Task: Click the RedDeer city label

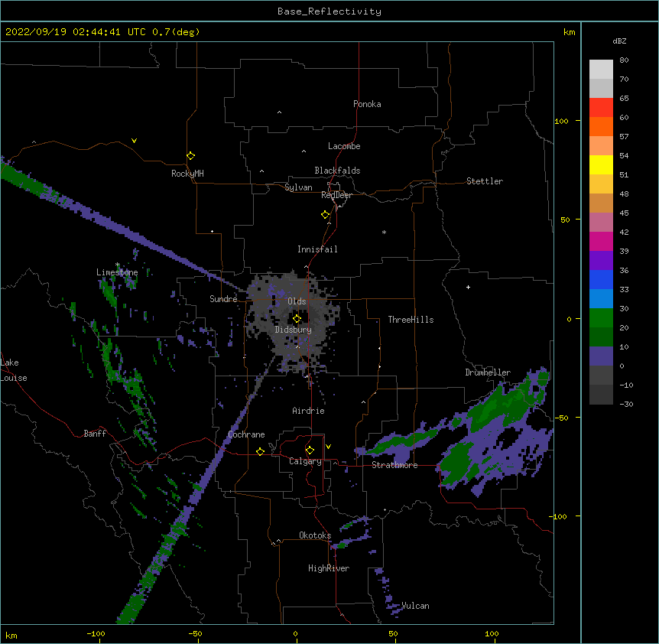Action: [336, 195]
